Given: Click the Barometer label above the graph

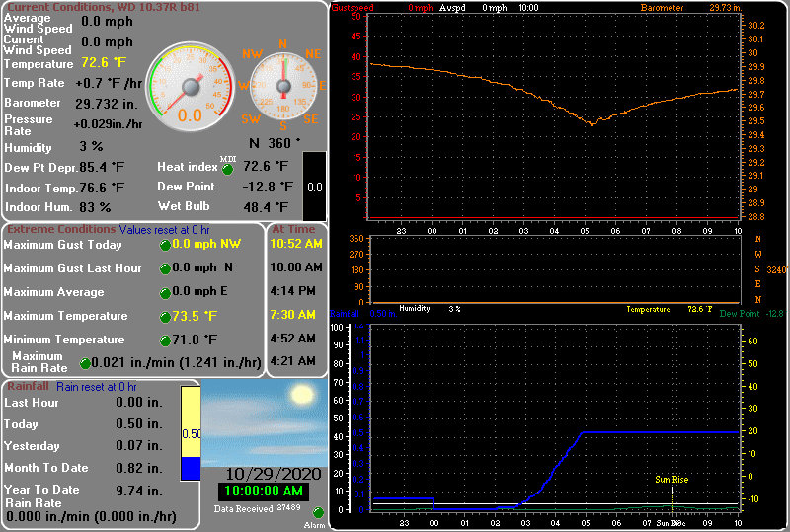Looking at the screenshot, I should [661, 7].
